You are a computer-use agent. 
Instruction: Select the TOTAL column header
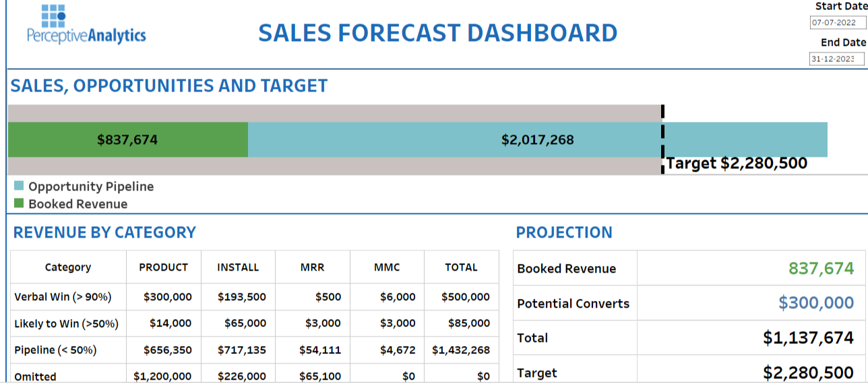pyautogui.click(x=461, y=267)
